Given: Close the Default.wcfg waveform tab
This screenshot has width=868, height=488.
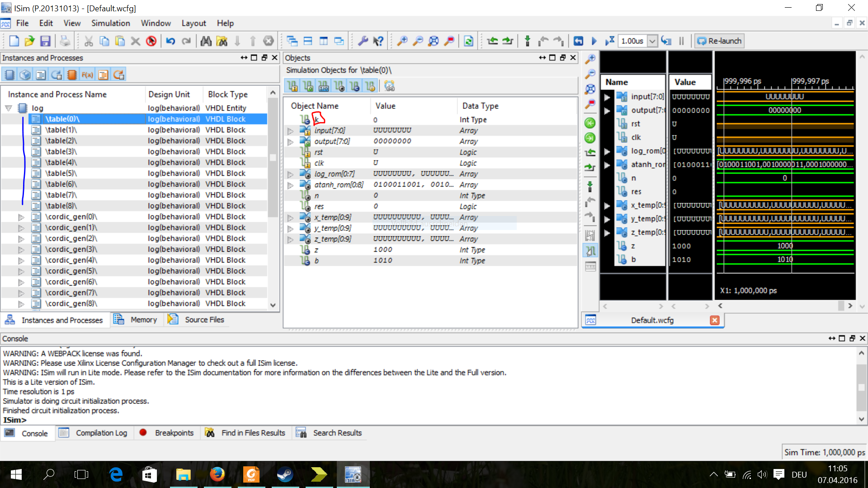Looking at the screenshot, I should coord(715,320).
